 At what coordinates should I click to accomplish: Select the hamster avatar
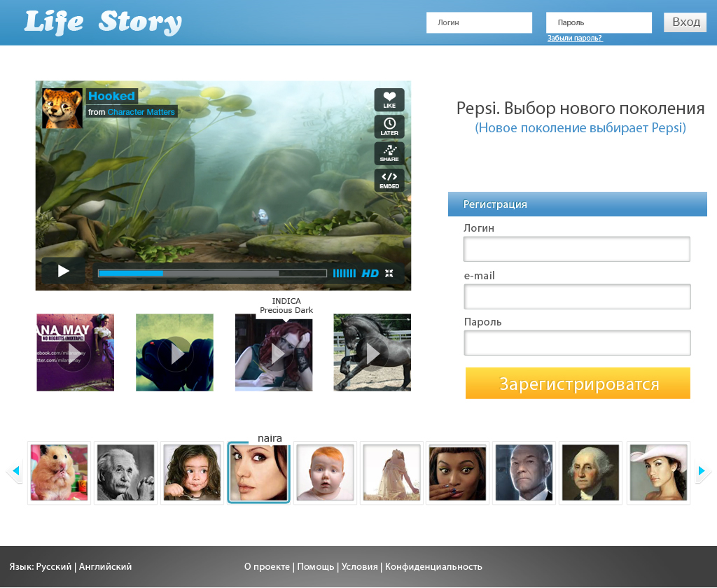[59, 472]
